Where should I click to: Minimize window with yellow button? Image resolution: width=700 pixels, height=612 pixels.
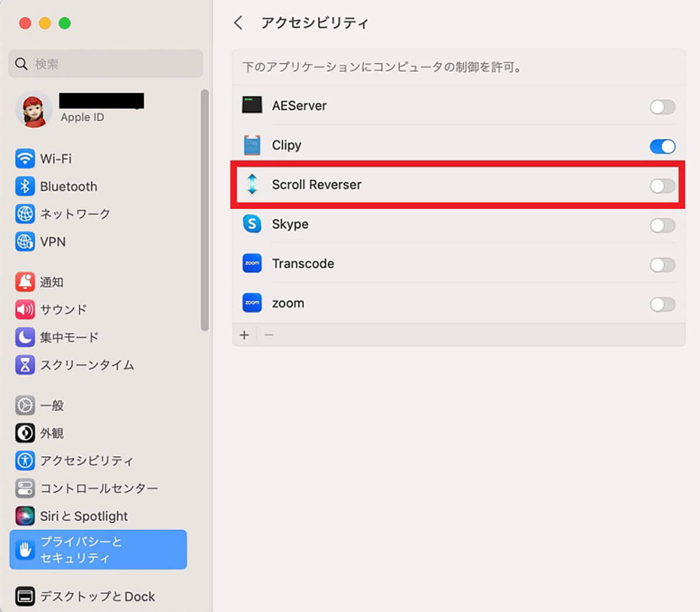pyautogui.click(x=45, y=23)
